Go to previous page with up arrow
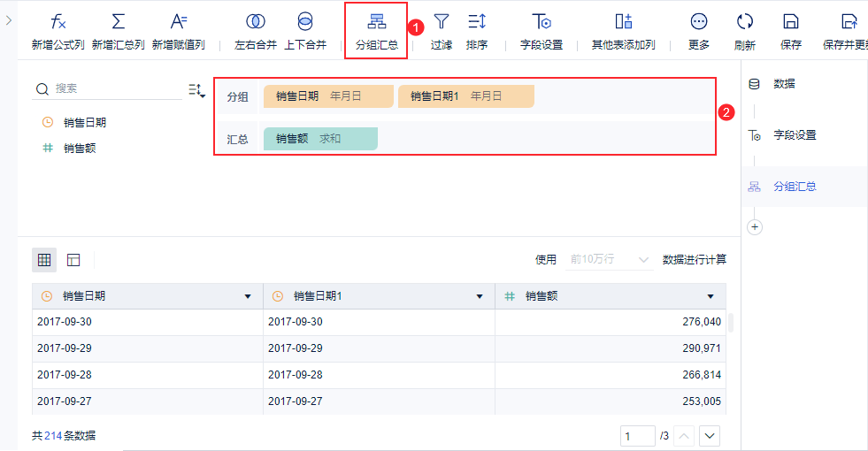Viewport: 868px width, 451px height. pyautogui.click(x=684, y=436)
